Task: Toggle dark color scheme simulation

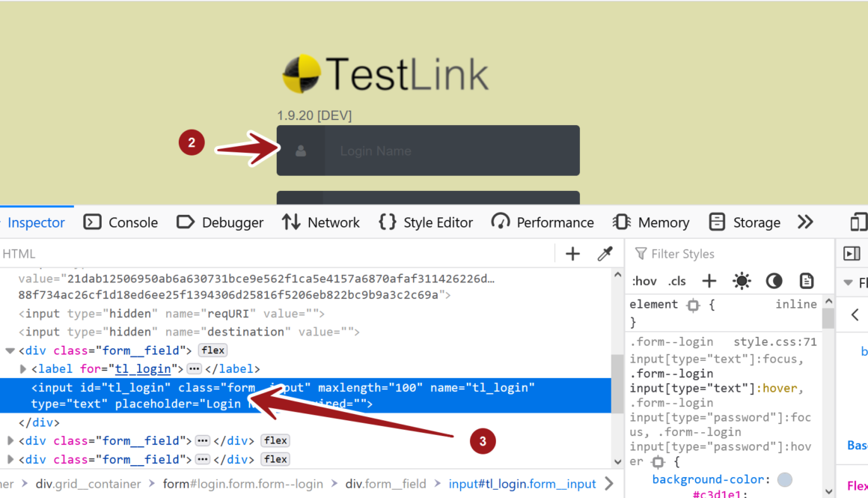Action: [774, 282]
